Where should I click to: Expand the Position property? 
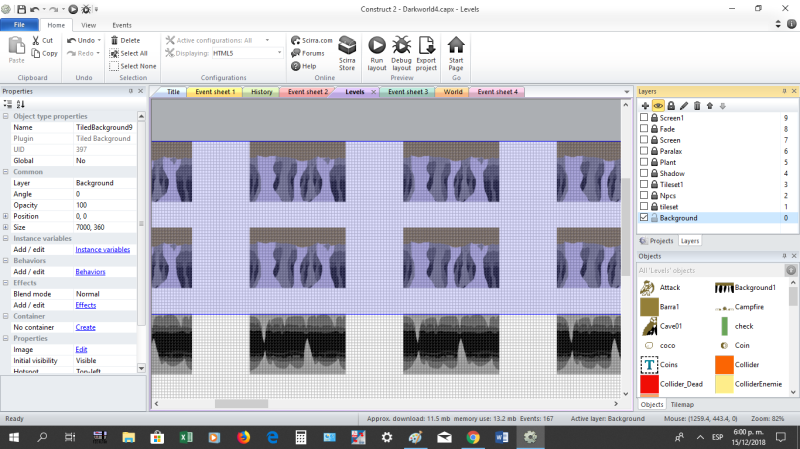tap(6, 216)
